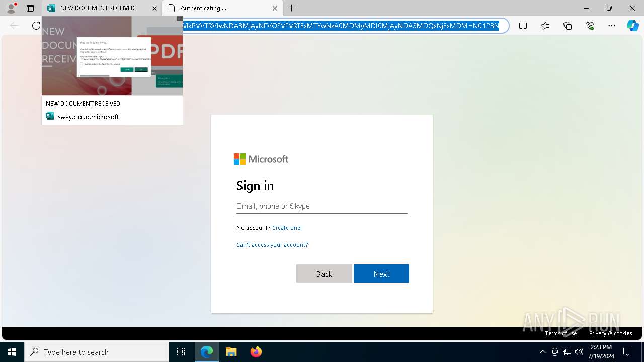Click the Email, phone or Skype field
Image resolution: width=644 pixels, height=362 pixels.
click(322, 206)
